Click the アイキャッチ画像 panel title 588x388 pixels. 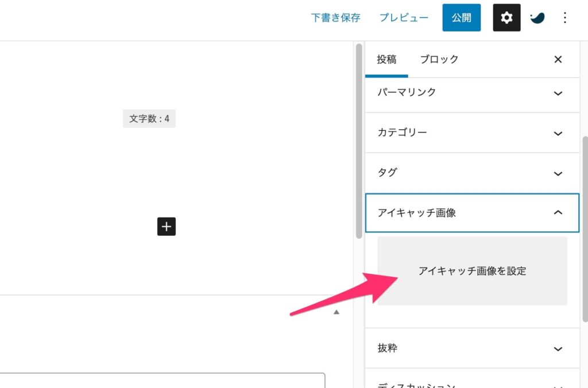point(417,212)
